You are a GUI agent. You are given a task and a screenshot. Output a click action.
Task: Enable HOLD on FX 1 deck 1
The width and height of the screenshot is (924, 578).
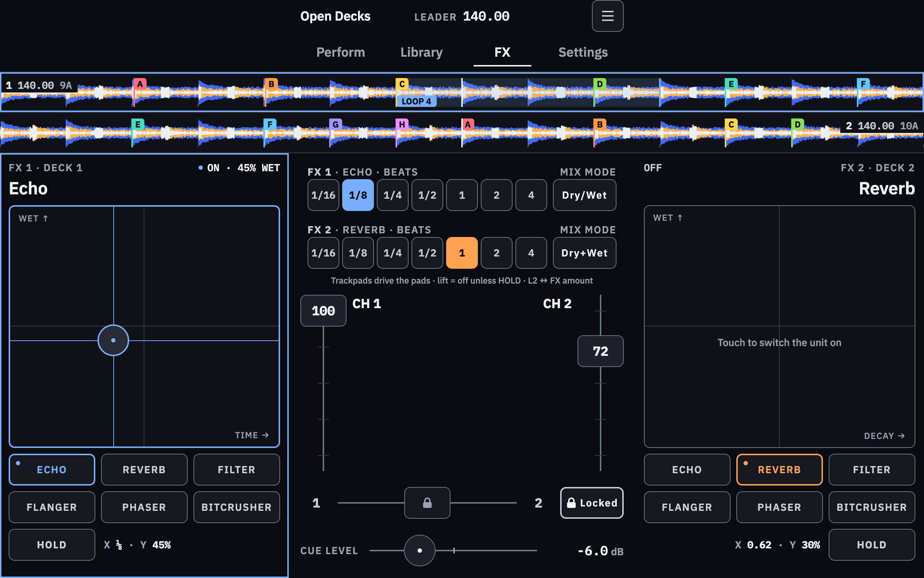click(52, 545)
